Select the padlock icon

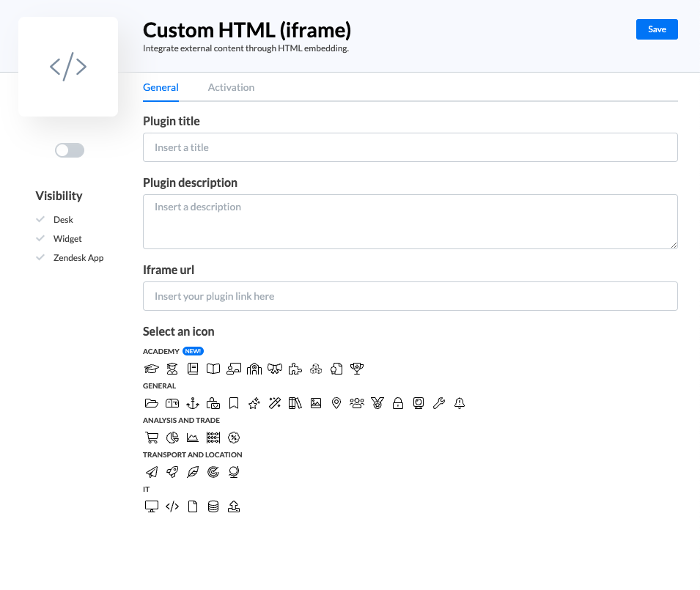(x=398, y=403)
